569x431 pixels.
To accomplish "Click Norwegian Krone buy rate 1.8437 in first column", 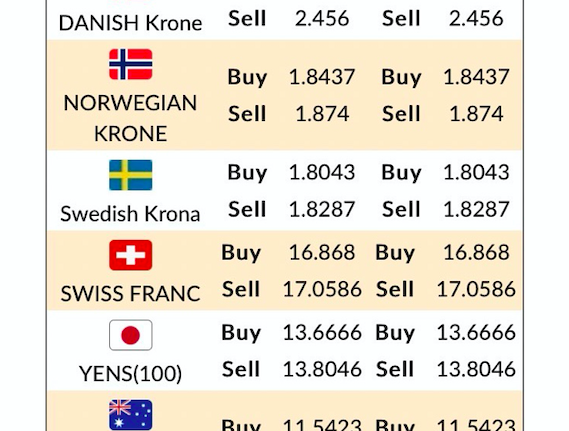I will click(322, 77).
